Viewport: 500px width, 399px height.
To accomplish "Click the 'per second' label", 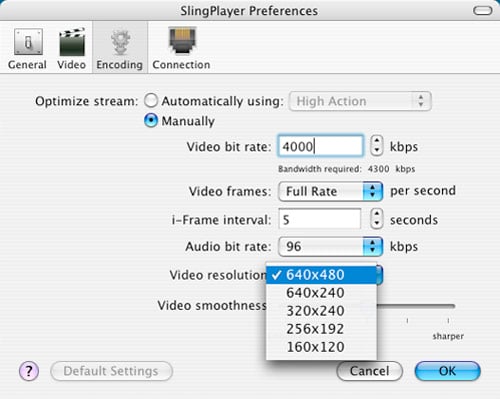I will [x=423, y=191].
